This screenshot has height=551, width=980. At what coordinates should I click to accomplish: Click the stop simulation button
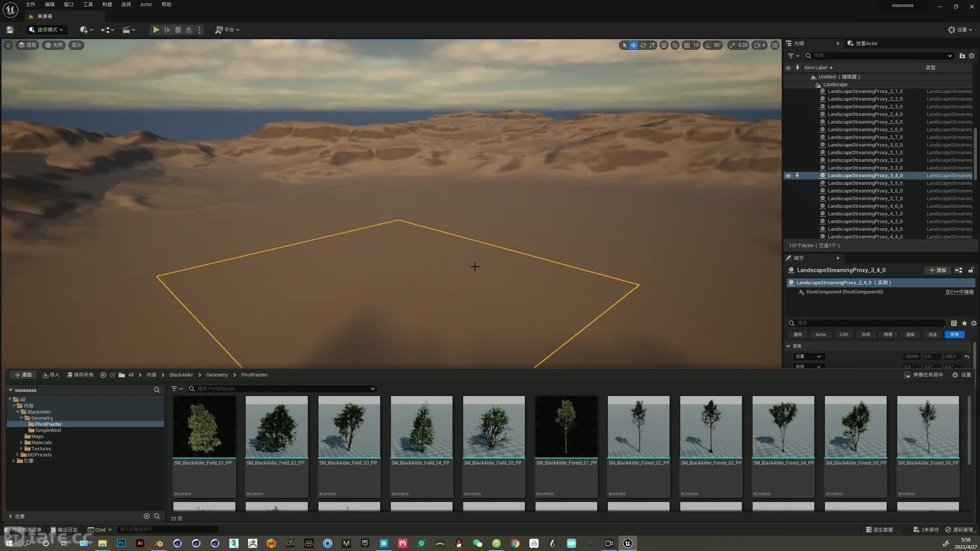coord(178,29)
